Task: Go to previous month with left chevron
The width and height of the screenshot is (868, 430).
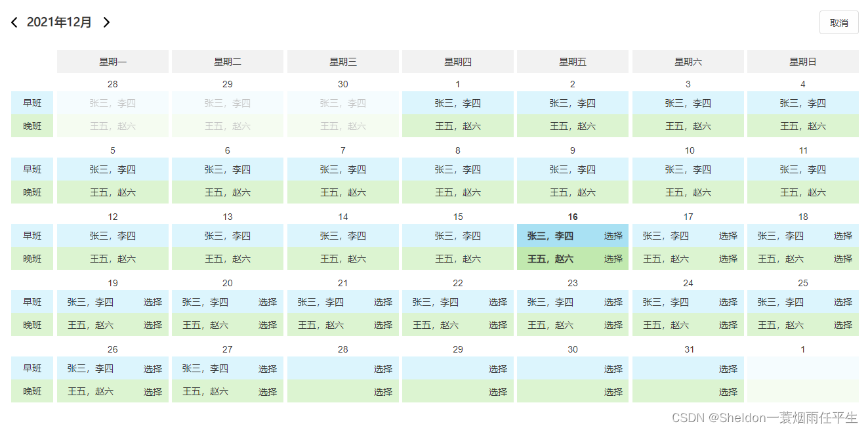Action: click(x=14, y=22)
